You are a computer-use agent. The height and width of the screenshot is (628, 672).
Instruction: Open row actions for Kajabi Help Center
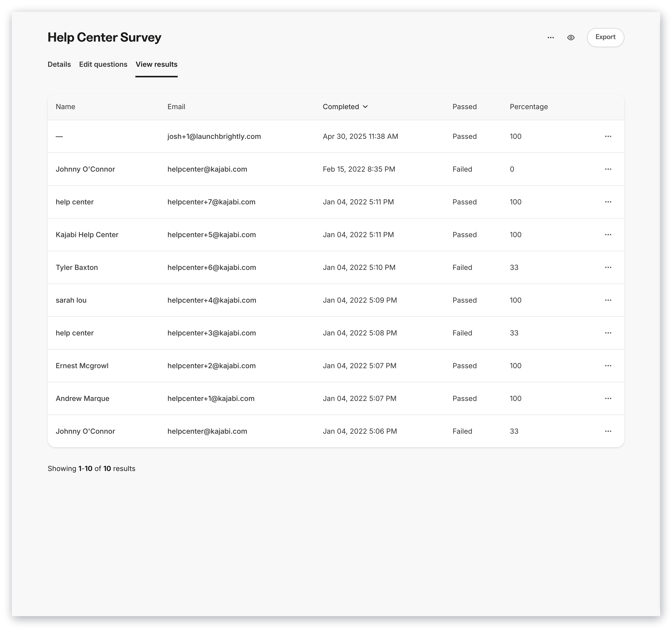click(x=608, y=235)
